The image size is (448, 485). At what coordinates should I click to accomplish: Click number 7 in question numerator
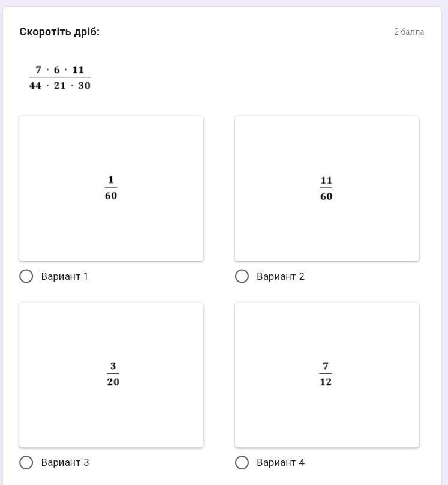pyautogui.click(x=38, y=70)
